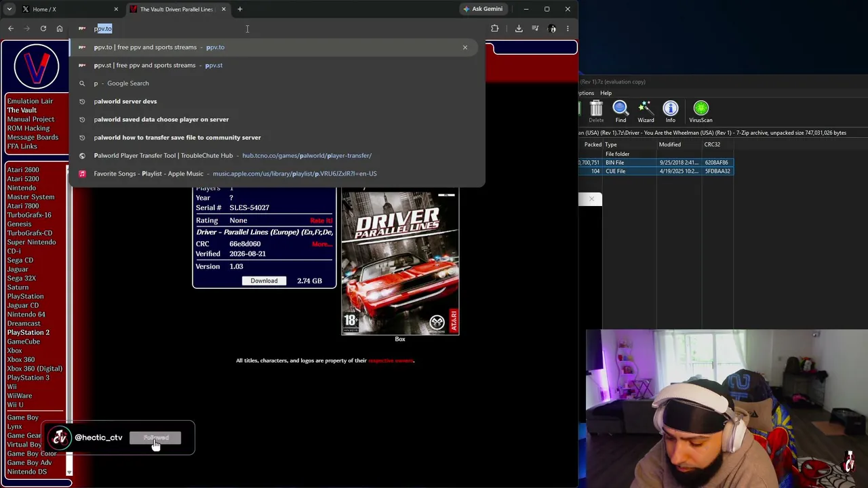Select Master System in the system list

pos(31,197)
